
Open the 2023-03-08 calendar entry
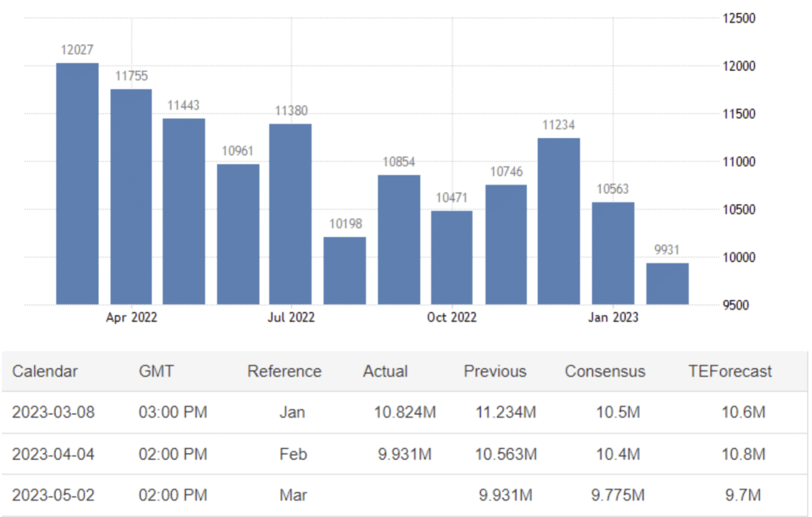coord(53,412)
